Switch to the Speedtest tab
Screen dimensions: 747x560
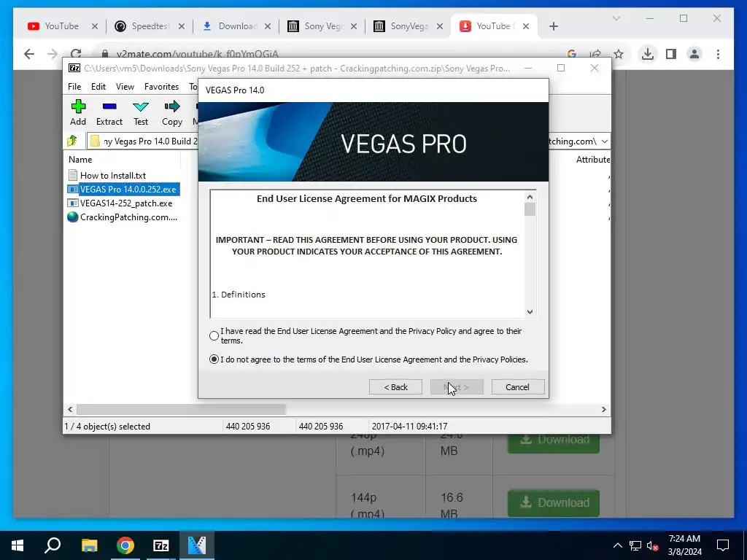[x=142, y=26]
